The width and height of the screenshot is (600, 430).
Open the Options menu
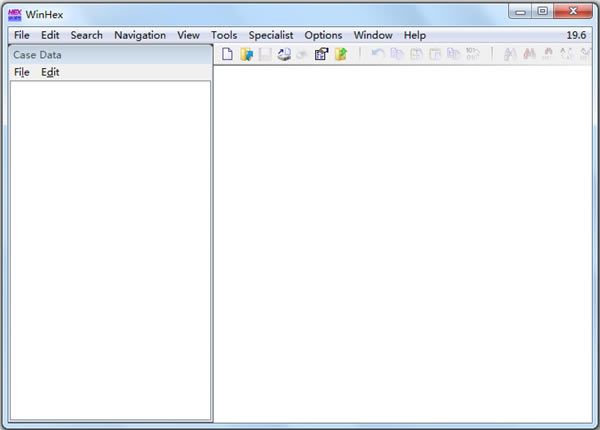coord(323,35)
